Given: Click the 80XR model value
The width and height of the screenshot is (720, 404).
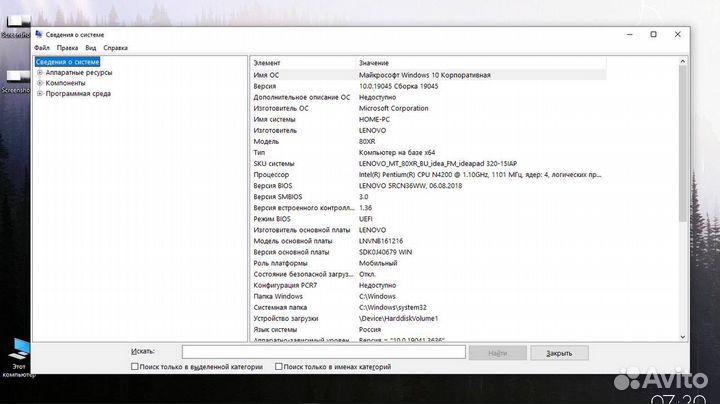Looking at the screenshot, I should (x=367, y=141).
